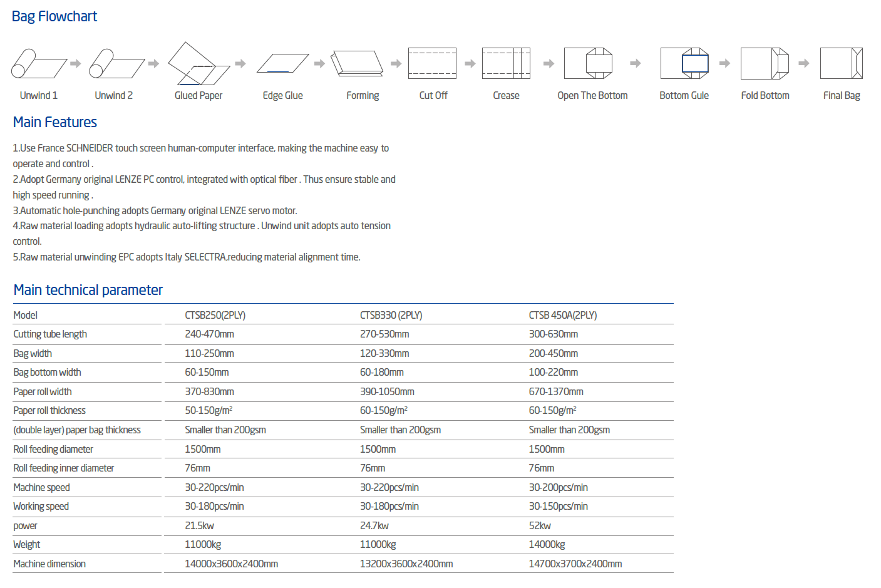Click the '50-150g/m²' cell
The height and width of the screenshot is (588, 881).
[x=209, y=411]
